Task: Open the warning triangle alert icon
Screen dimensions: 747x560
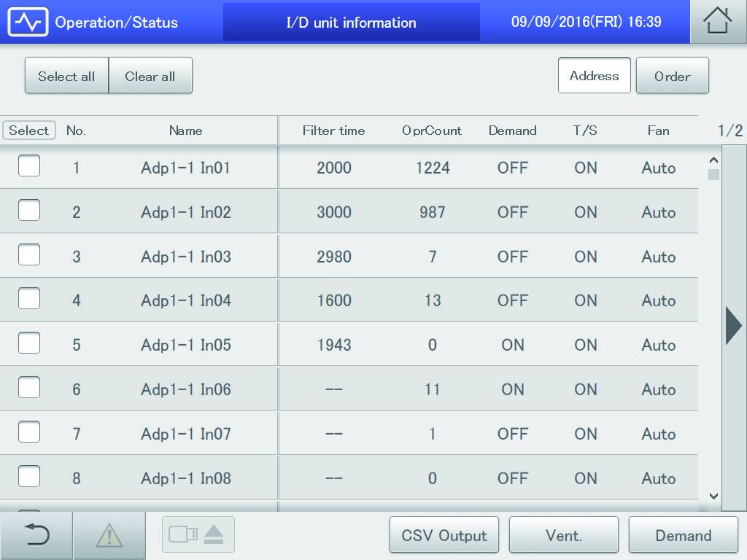Action: 109,536
